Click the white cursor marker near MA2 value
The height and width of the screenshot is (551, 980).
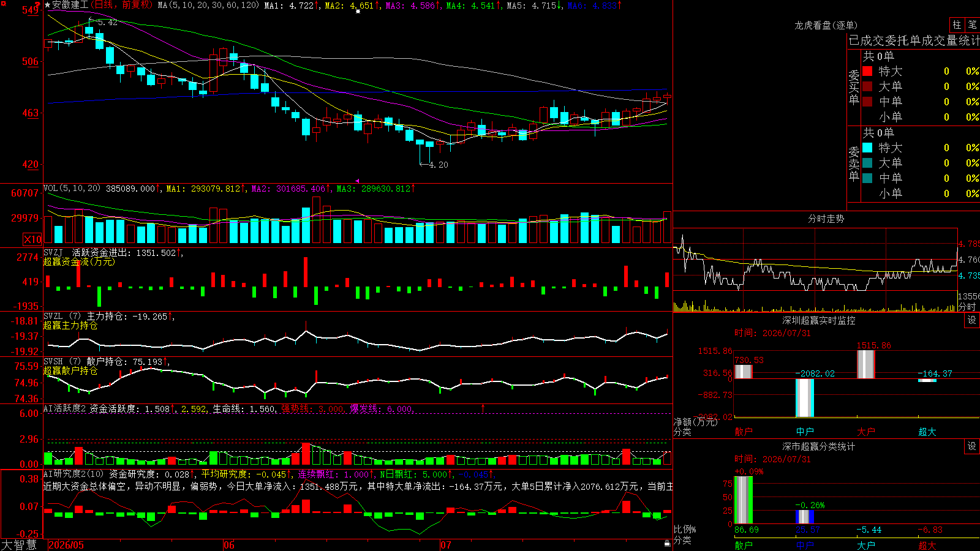click(x=358, y=11)
